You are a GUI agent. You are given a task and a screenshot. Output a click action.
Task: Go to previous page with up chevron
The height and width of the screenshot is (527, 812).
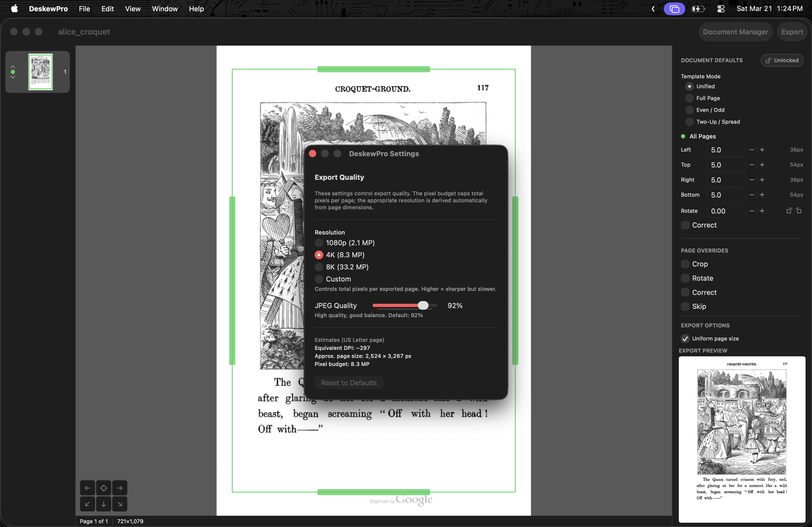click(x=13, y=67)
